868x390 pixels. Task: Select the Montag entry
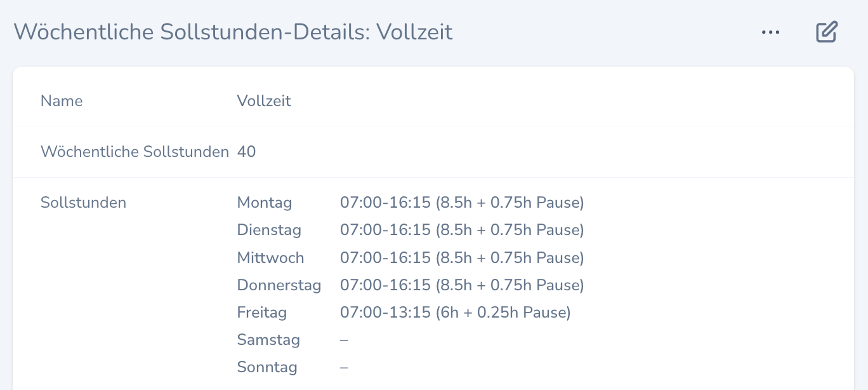tap(265, 202)
